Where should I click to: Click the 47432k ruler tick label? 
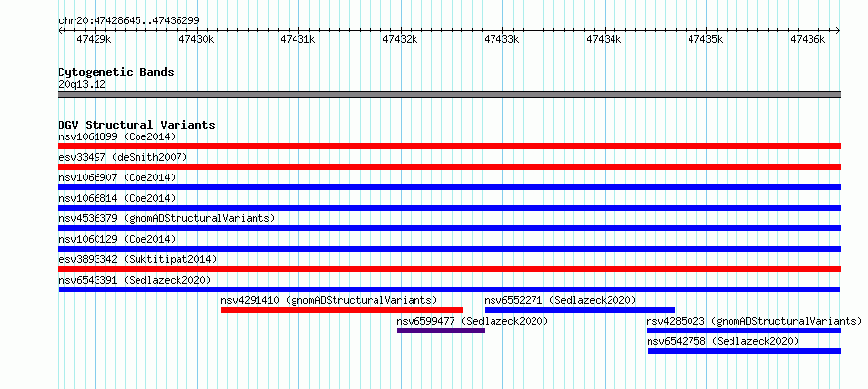click(x=400, y=39)
